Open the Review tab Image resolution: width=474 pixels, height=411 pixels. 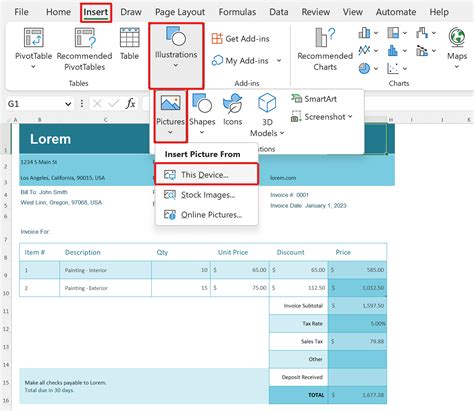coord(316,12)
